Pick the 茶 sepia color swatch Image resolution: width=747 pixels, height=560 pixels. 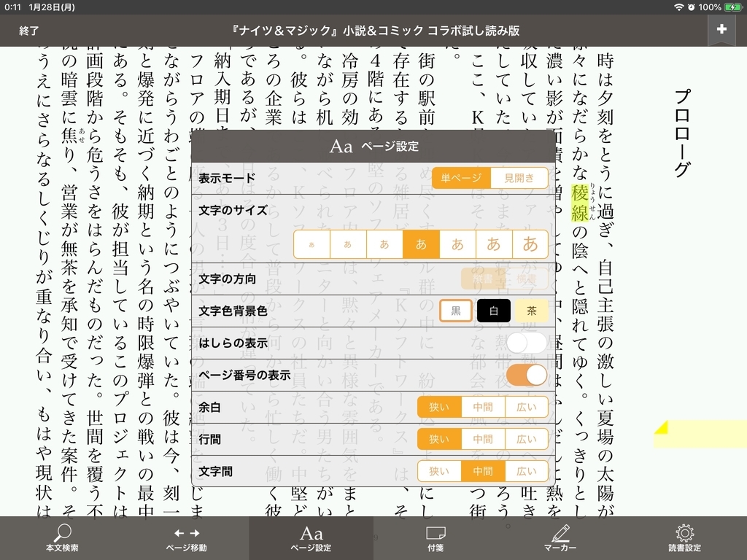click(x=532, y=310)
